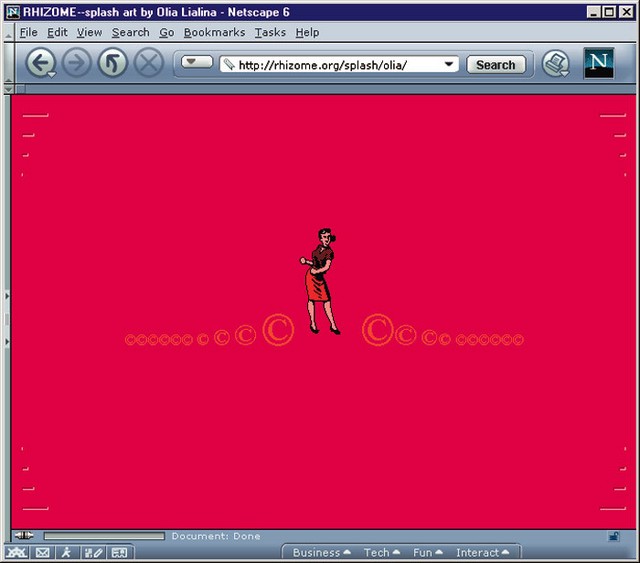Viewport: 640px width, 563px height.
Task: Click the woman figure in the page center
Action: point(320,281)
